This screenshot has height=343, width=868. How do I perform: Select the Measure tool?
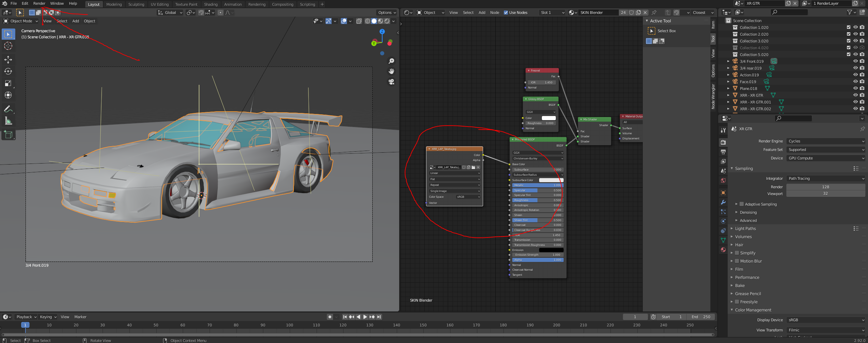[8, 121]
